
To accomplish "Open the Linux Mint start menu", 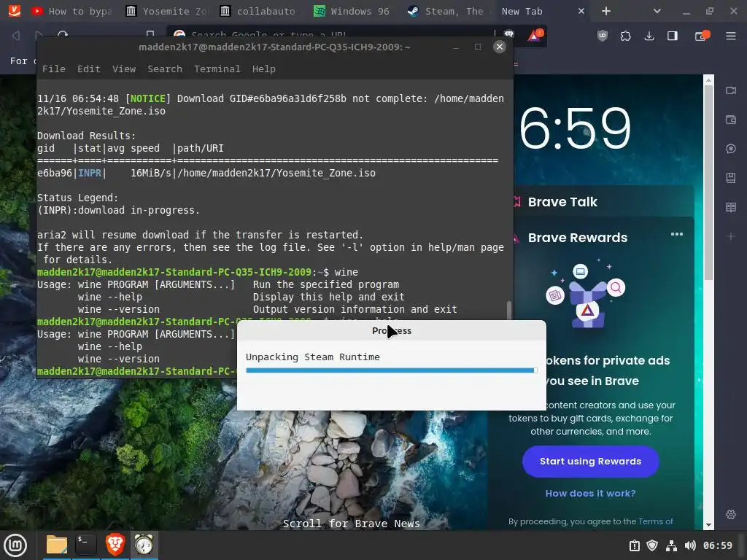I will pos(15,545).
